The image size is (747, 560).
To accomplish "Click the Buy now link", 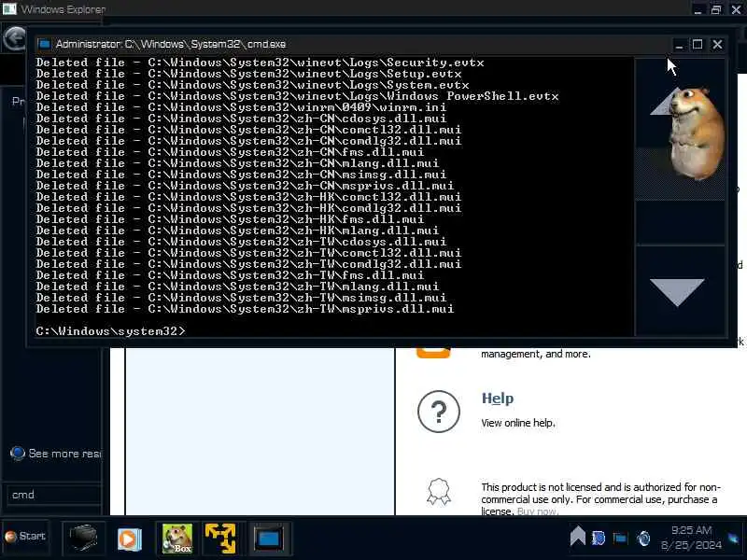I will coord(537,511).
